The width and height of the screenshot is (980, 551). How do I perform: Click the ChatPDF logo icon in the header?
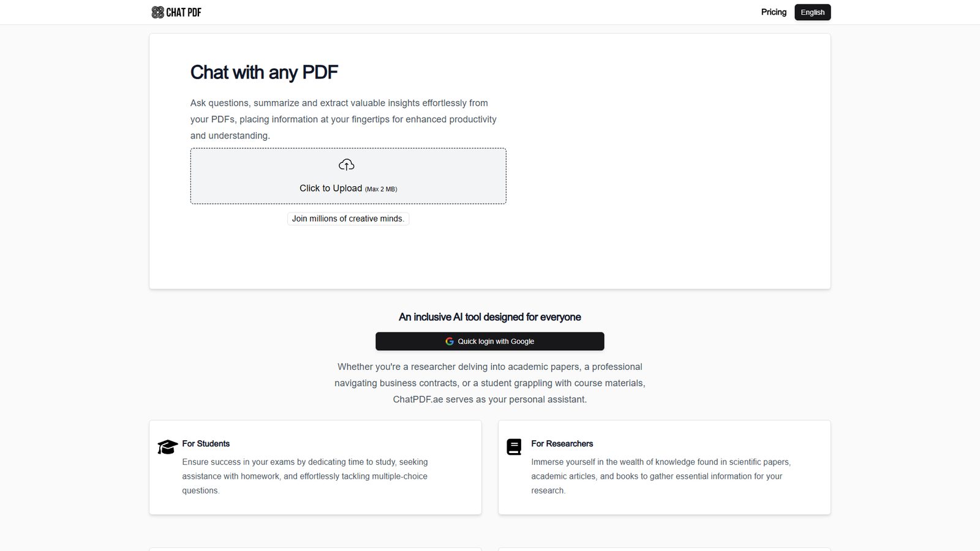point(157,12)
